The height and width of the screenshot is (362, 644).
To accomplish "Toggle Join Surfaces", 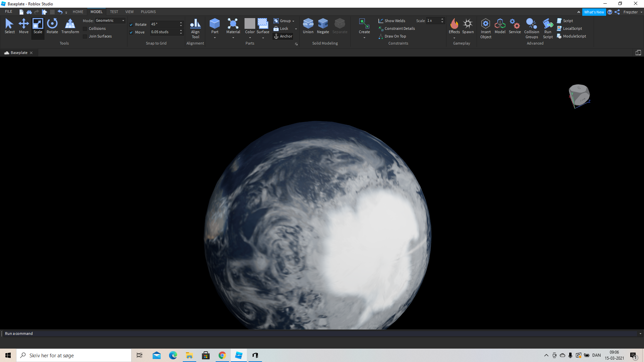I will coord(85,36).
